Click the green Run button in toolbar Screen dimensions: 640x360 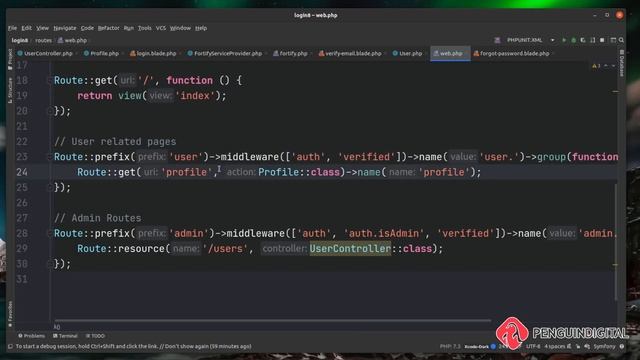(564, 40)
